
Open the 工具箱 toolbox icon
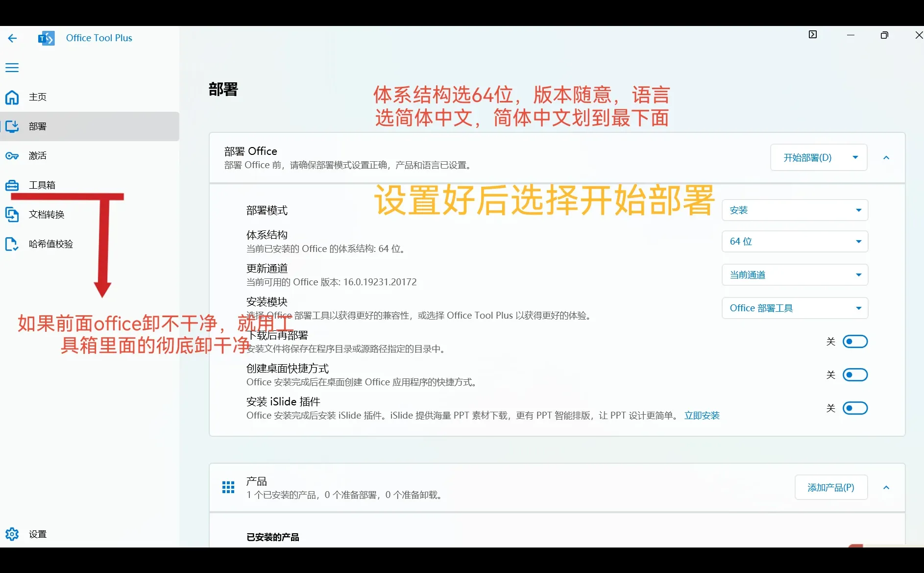tap(12, 185)
